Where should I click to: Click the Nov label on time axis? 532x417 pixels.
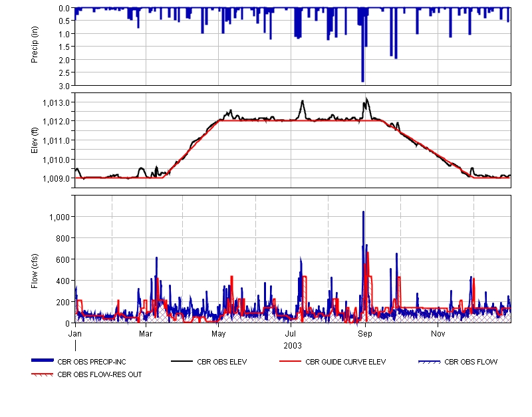coord(438,333)
